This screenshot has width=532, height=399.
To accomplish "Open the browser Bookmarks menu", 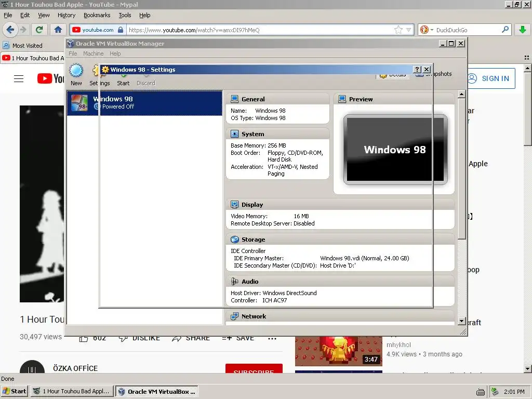I will (97, 15).
